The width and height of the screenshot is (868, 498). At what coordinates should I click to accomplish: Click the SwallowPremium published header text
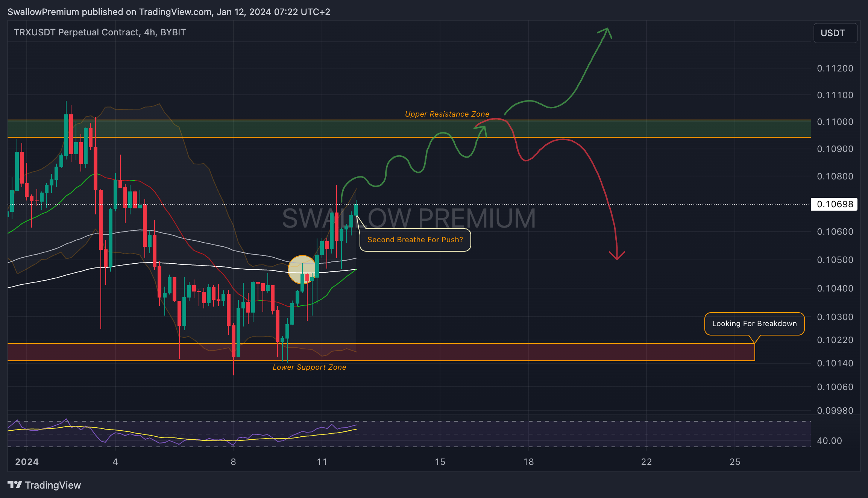[169, 12]
